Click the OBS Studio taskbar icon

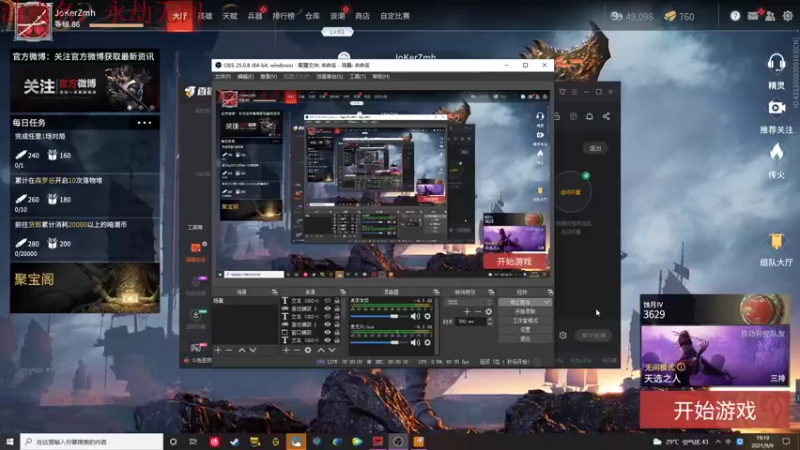[x=398, y=441]
